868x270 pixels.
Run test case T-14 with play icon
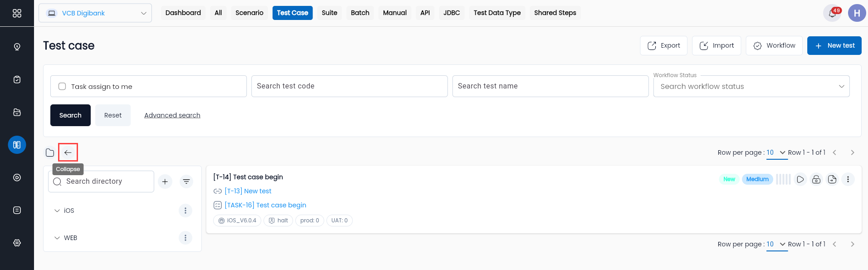pyautogui.click(x=800, y=179)
